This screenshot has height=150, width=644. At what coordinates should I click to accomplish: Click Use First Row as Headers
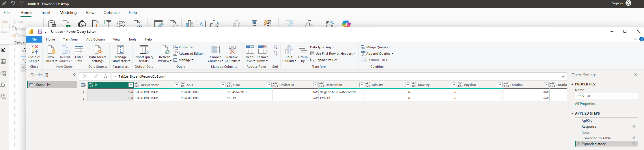click(x=333, y=54)
